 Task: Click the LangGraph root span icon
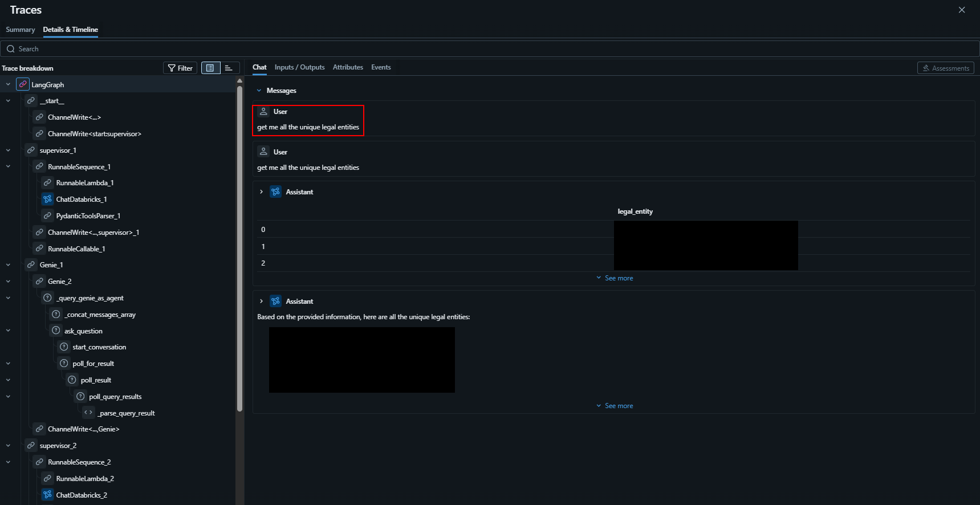pos(23,84)
